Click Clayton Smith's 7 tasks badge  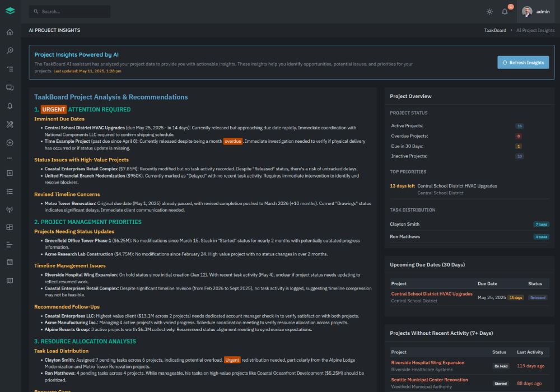[542, 224]
